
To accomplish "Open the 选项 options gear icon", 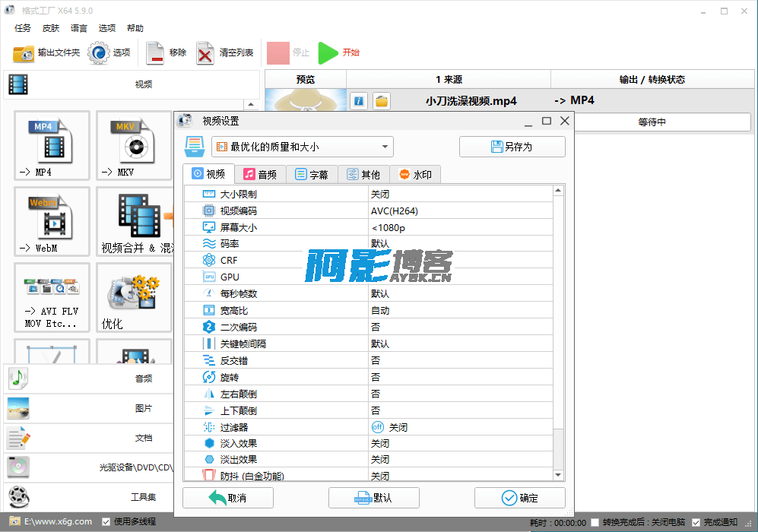I will tap(99, 52).
